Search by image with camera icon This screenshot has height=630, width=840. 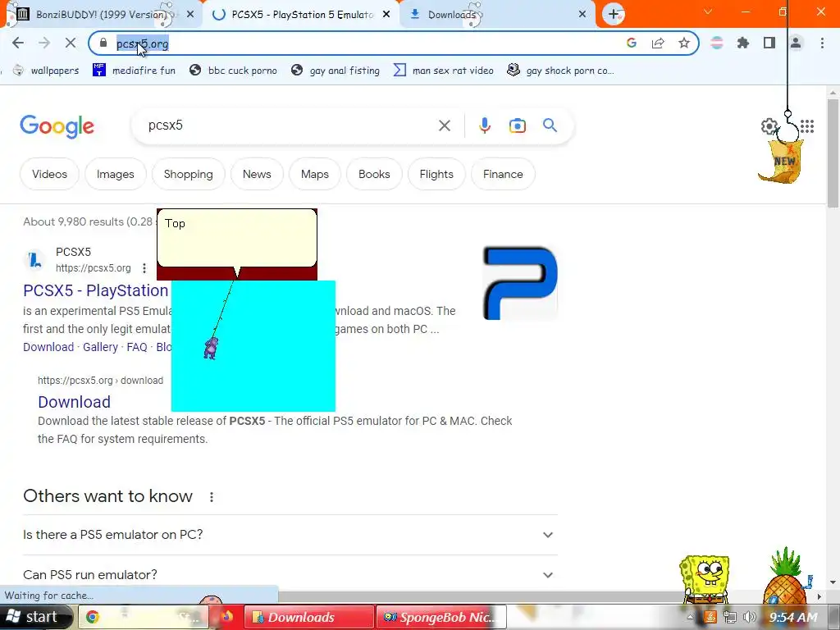coord(518,126)
